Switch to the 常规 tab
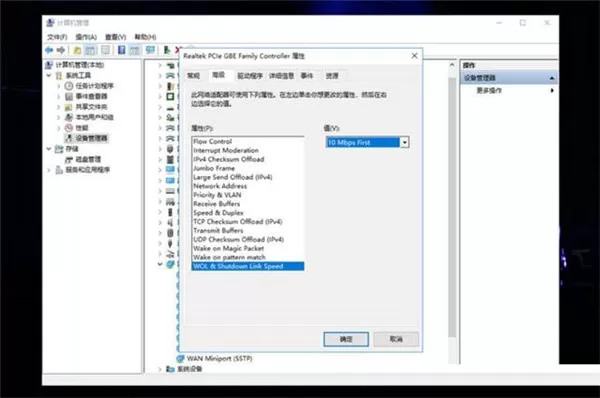600x398 pixels. coord(194,76)
